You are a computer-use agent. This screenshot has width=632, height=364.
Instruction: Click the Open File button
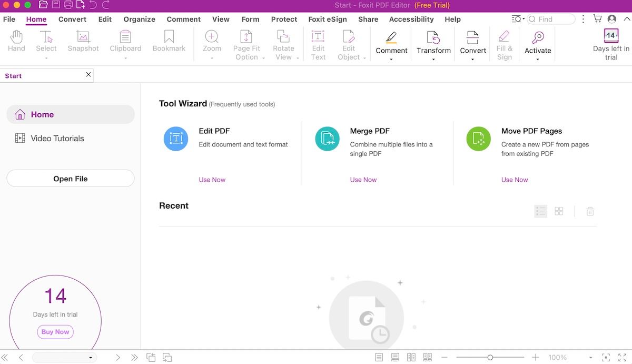[x=71, y=179]
